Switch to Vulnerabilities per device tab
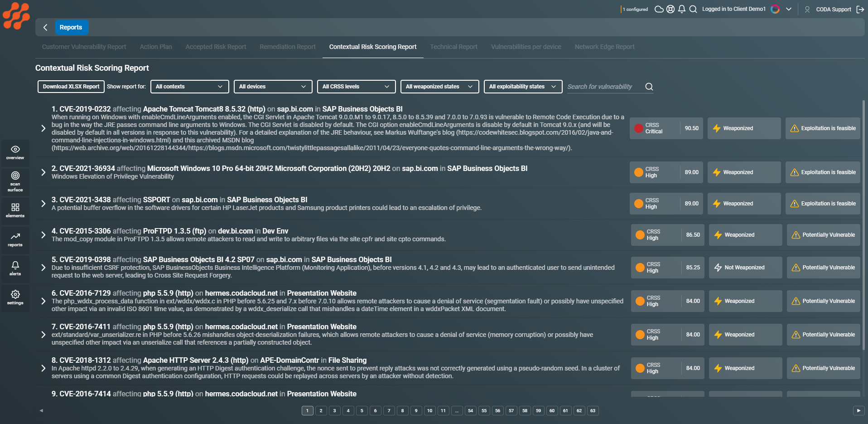Screen dimensions: 868x424 (526, 47)
